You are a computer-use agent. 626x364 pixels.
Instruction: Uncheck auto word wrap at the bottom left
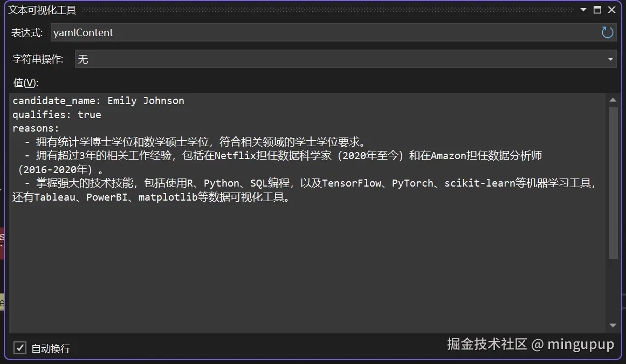click(x=20, y=348)
